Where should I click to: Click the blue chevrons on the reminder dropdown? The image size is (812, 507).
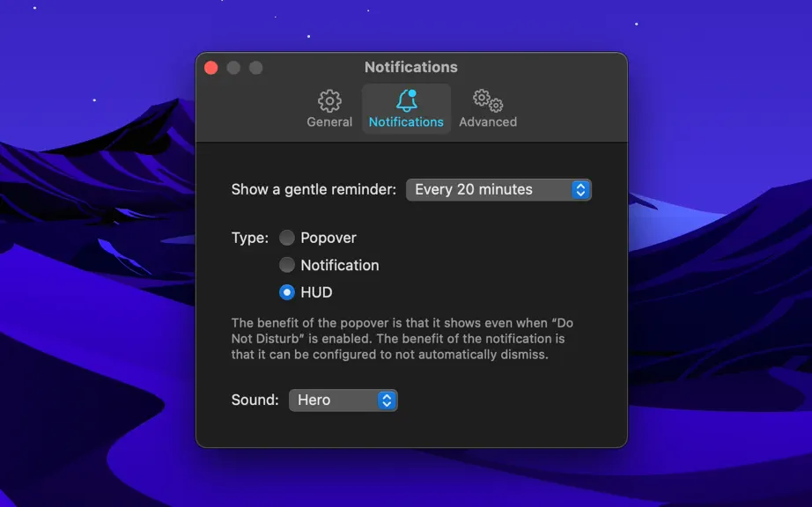click(580, 190)
